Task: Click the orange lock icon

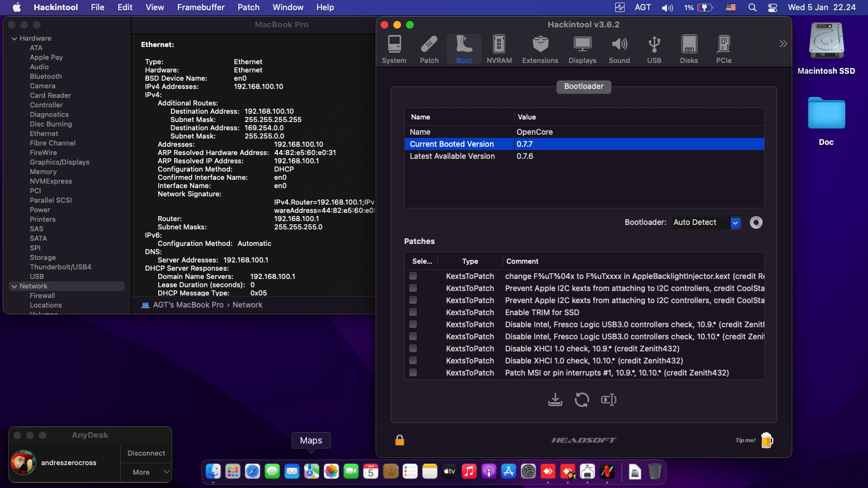Action: tap(400, 440)
